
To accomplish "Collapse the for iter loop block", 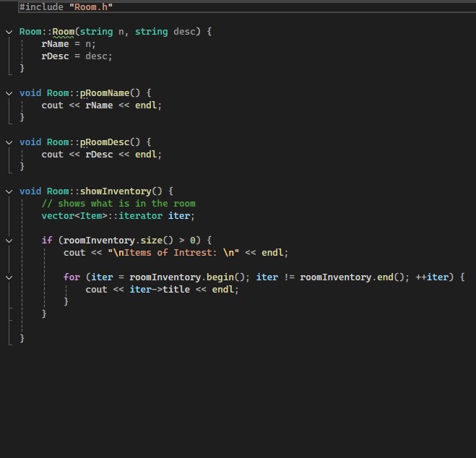I will (9, 277).
